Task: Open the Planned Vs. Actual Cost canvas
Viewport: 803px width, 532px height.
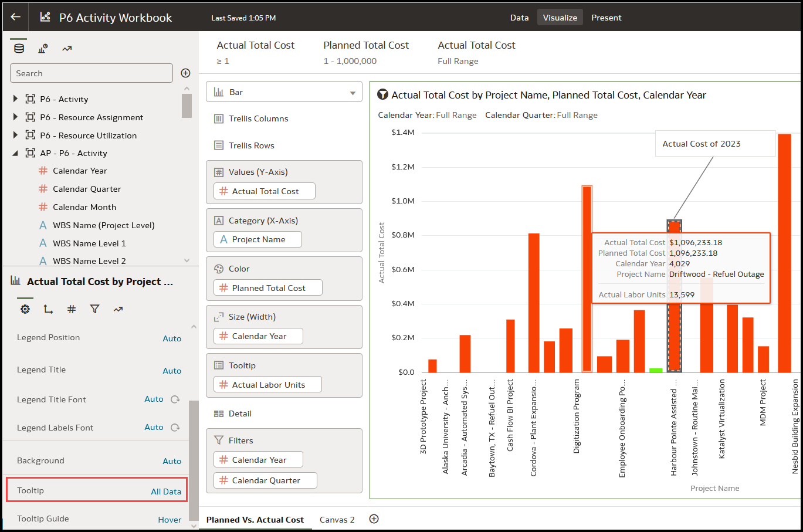Action: (255, 520)
